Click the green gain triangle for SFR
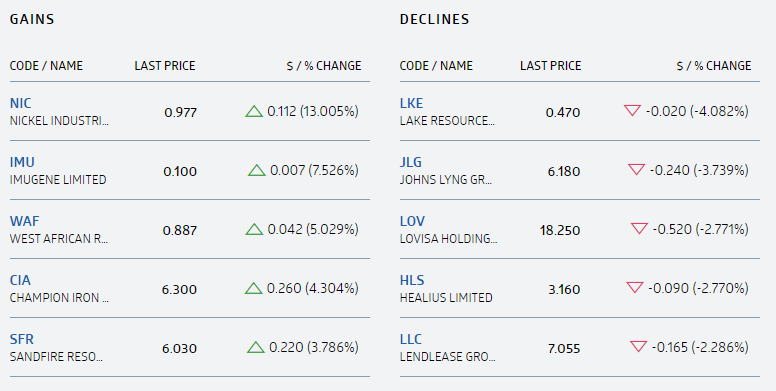Screen dimensions: 776x391 pyautogui.click(x=255, y=347)
